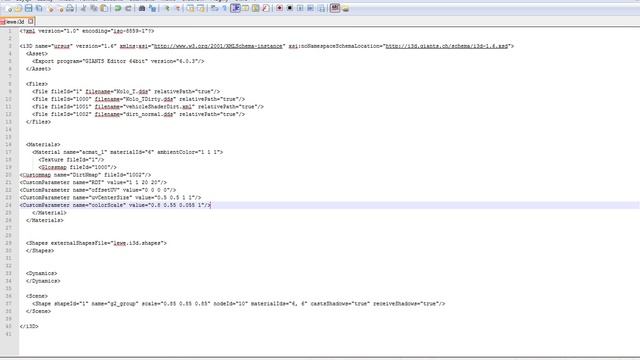
Task: Toggle the ABC spell-check plugin icon
Action: tap(335, 9)
